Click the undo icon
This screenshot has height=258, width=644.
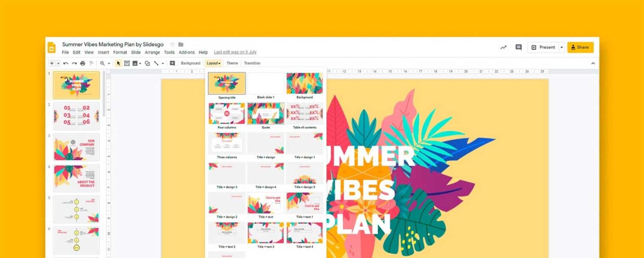(65, 63)
